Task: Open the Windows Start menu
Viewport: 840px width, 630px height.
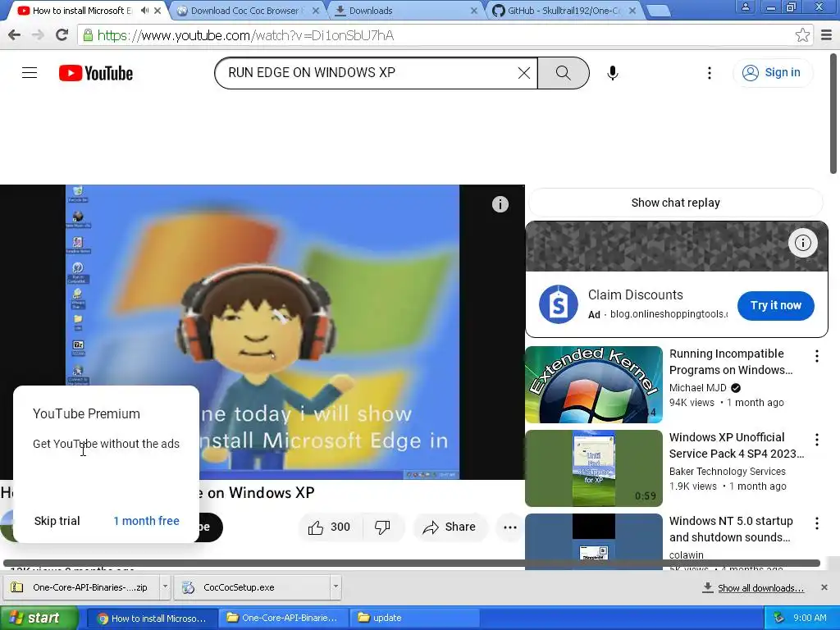Action: click(39, 619)
